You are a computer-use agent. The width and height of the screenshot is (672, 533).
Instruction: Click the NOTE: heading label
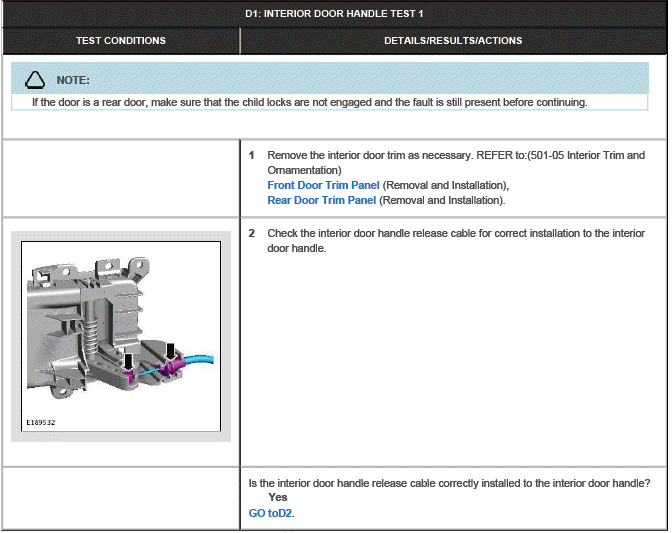(73, 79)
